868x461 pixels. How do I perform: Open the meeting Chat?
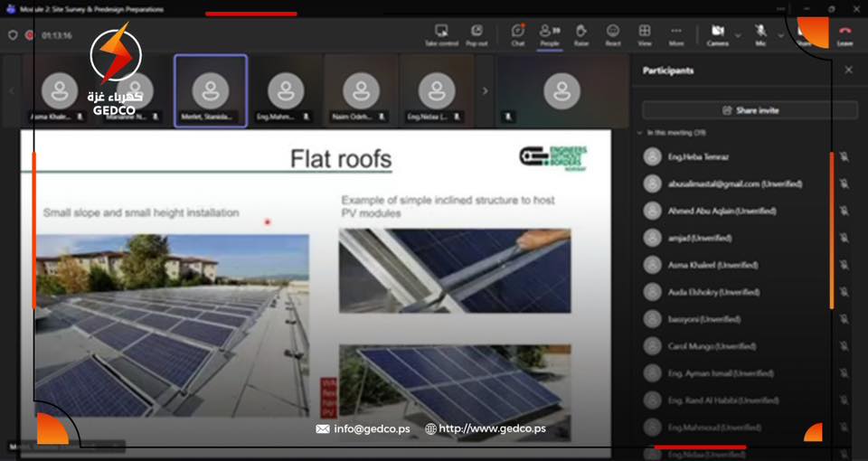(x=518, y=33)
